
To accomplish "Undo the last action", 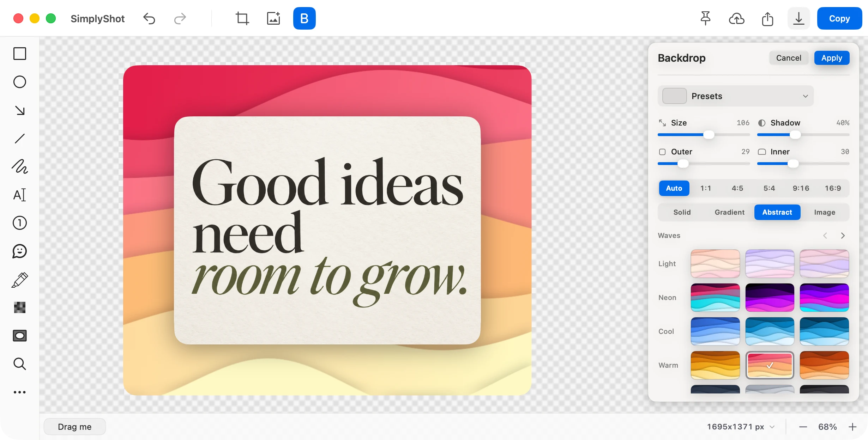I will [x=149, y=18].
